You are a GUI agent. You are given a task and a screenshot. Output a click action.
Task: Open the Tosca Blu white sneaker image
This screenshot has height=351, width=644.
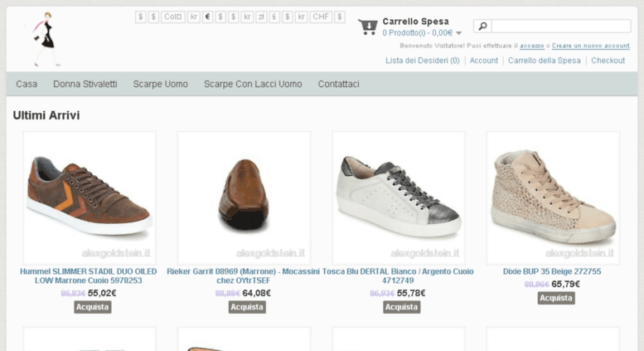[399, 198]
